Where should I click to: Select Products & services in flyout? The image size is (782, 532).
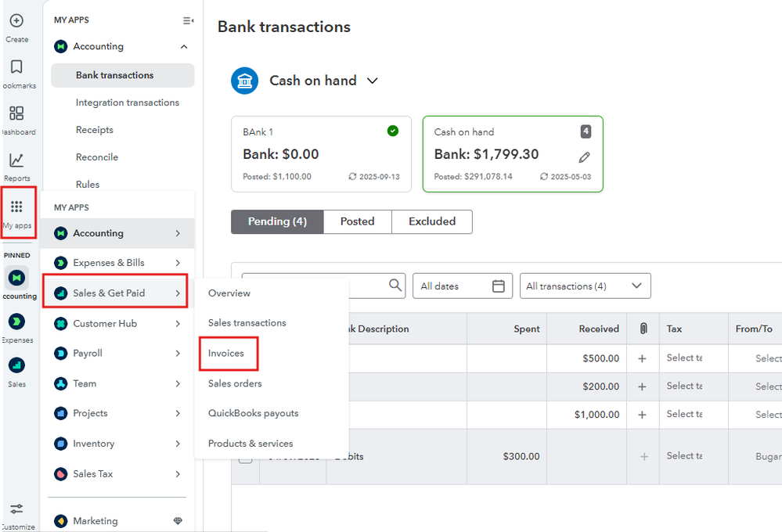(x=250, y=444)
